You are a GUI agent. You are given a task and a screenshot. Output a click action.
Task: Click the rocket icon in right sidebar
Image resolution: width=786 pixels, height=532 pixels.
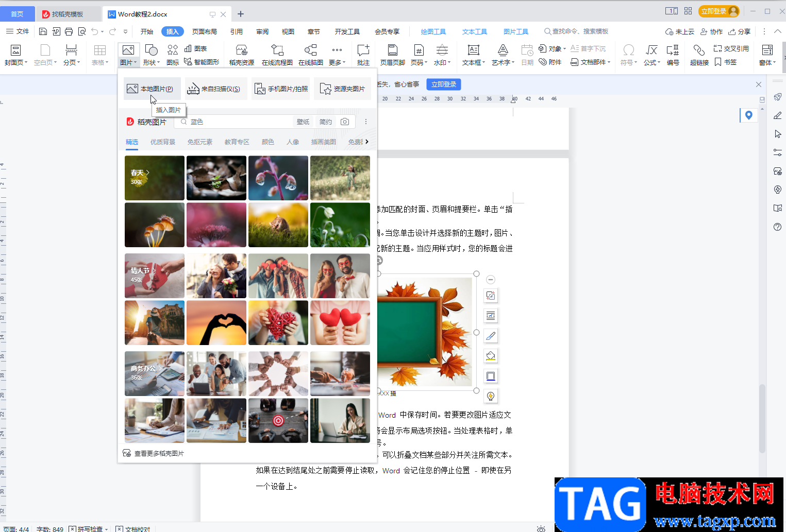point(778,97)
